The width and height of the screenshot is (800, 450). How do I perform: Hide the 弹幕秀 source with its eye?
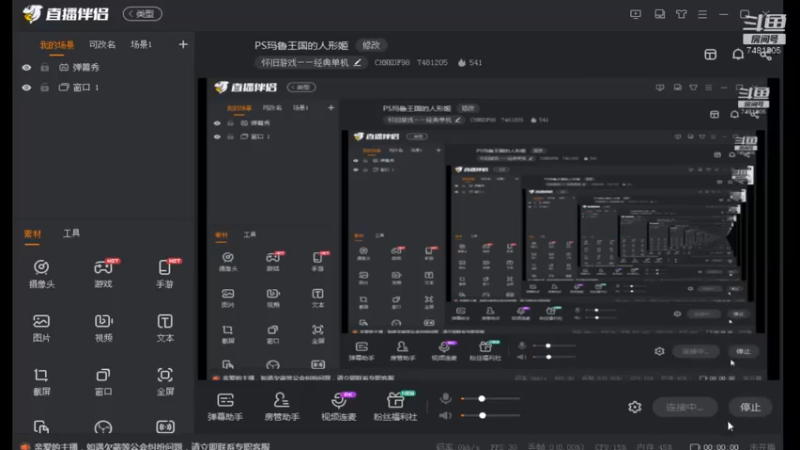27,67
